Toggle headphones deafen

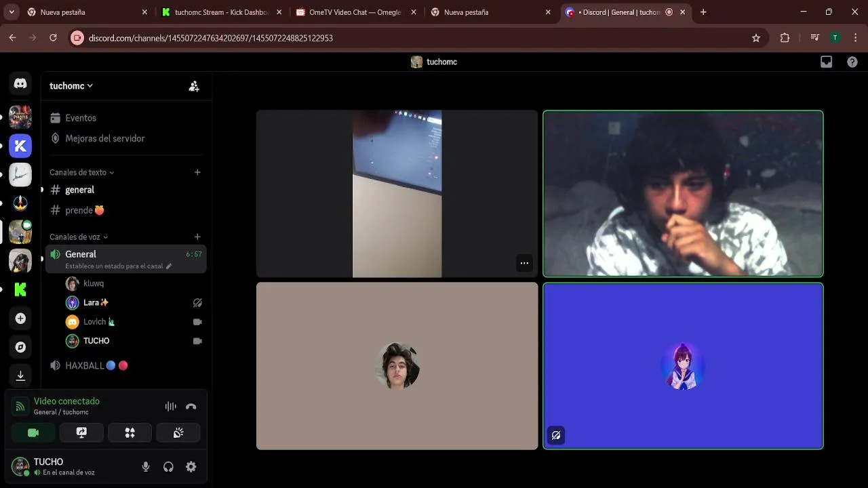click(168, 467)
